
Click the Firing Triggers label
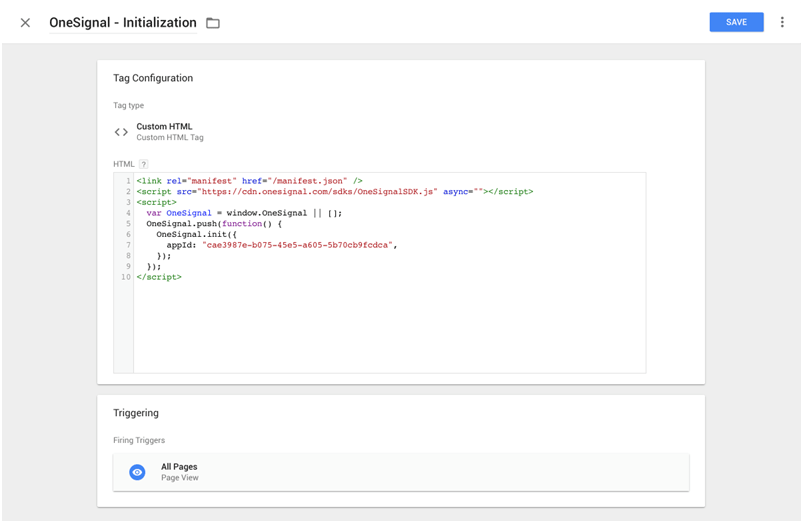[x=139, y=440]
